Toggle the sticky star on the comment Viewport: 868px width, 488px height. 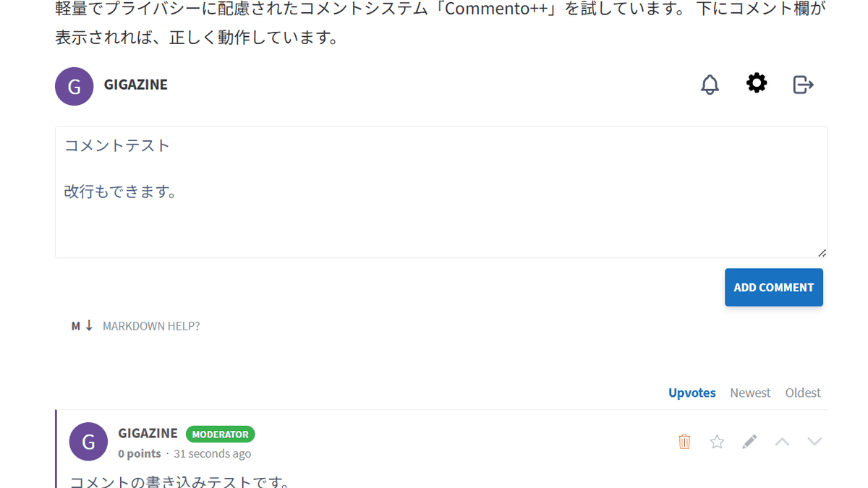[x=717, y=441]
